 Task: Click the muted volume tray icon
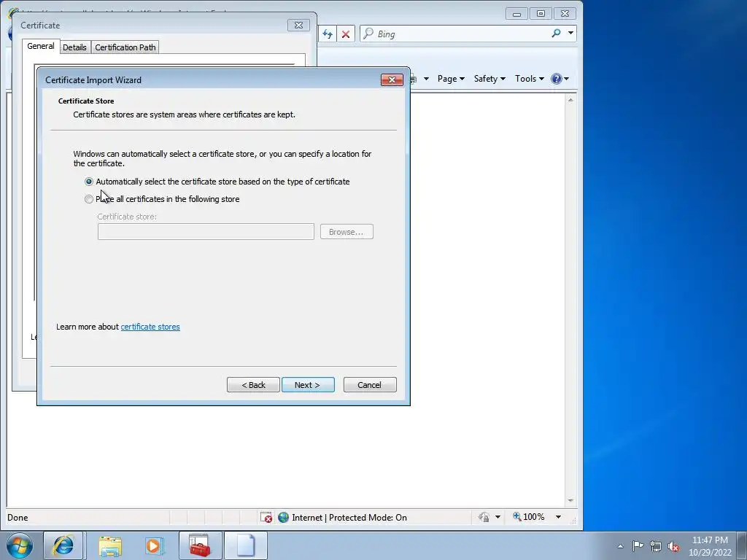(673, 546)
